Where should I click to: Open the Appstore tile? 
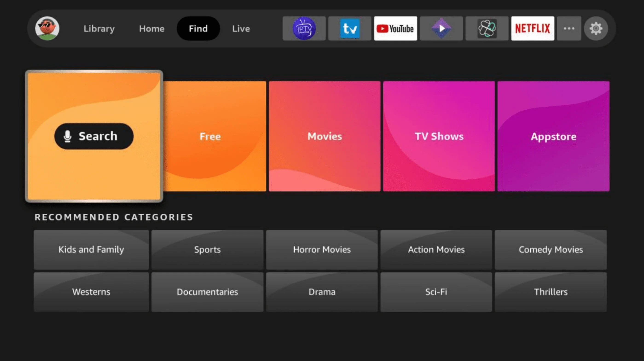(553, 136)
